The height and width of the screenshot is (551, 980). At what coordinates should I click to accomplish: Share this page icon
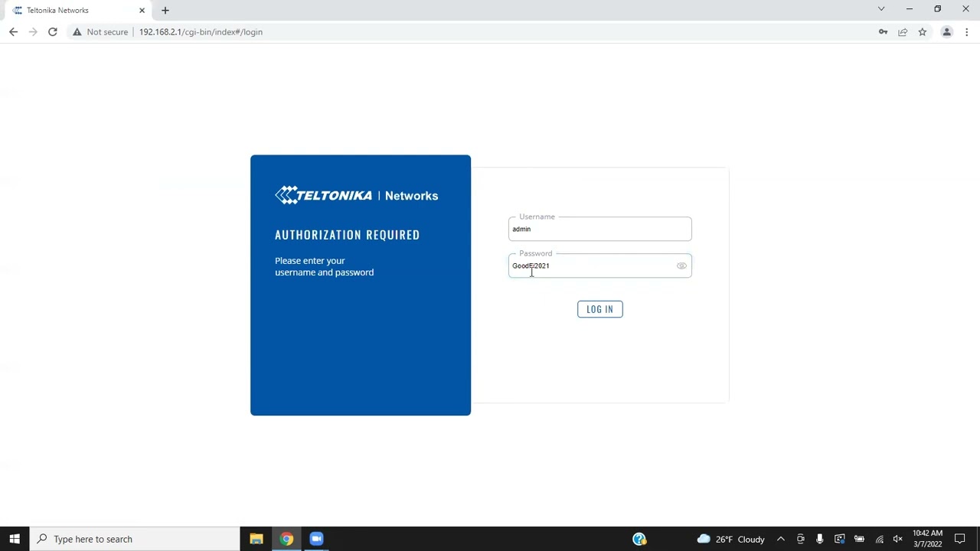click(903, 32)
